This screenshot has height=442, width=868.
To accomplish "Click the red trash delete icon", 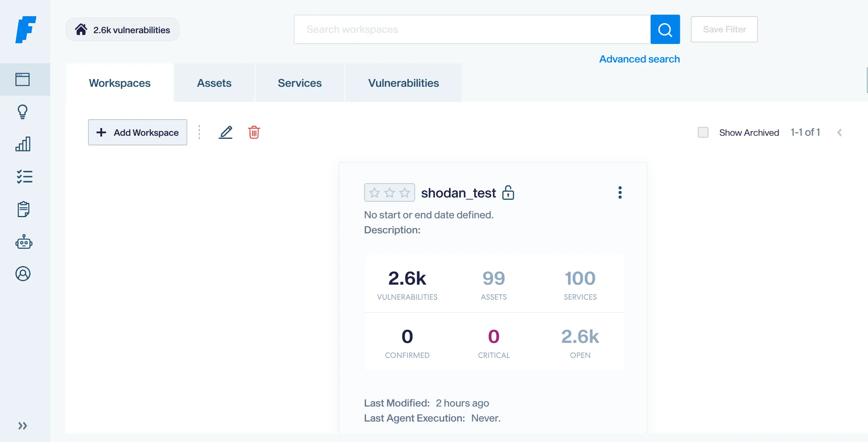I will 254,132.
